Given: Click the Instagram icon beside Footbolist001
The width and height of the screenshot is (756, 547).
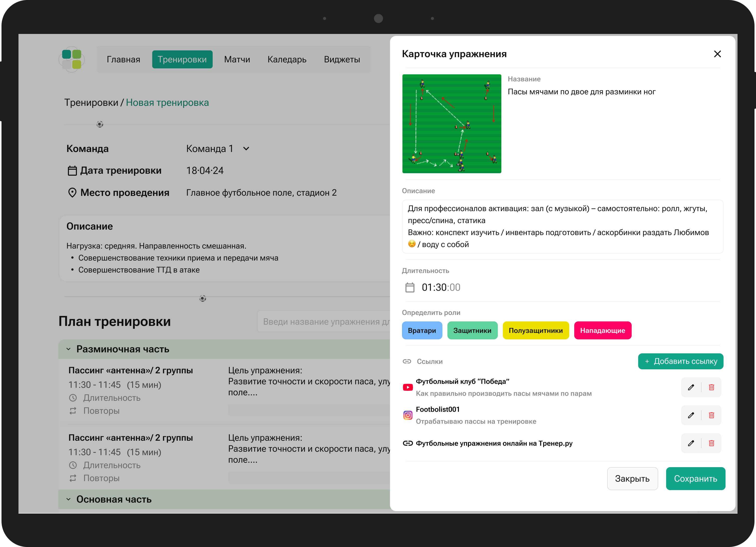Looking at the screenshot, I should (x=408, y=415).
